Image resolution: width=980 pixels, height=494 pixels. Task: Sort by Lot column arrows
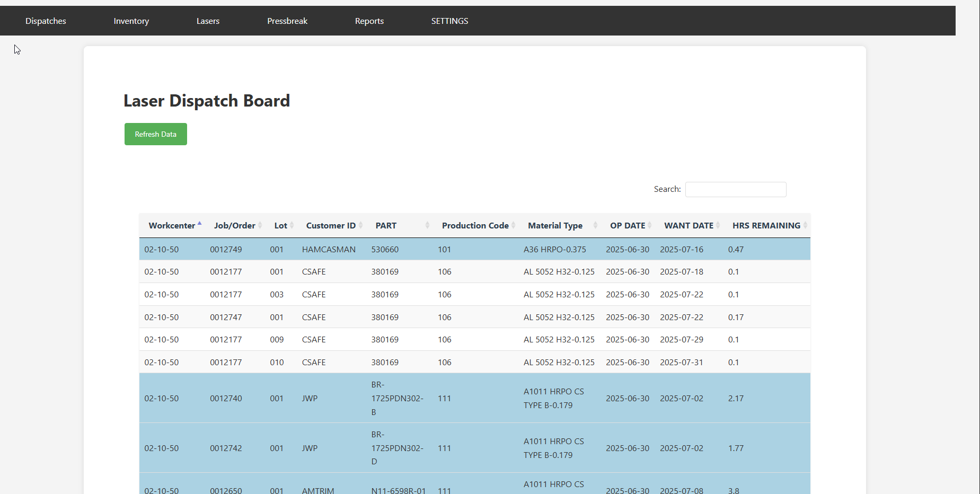click(292, 225)
